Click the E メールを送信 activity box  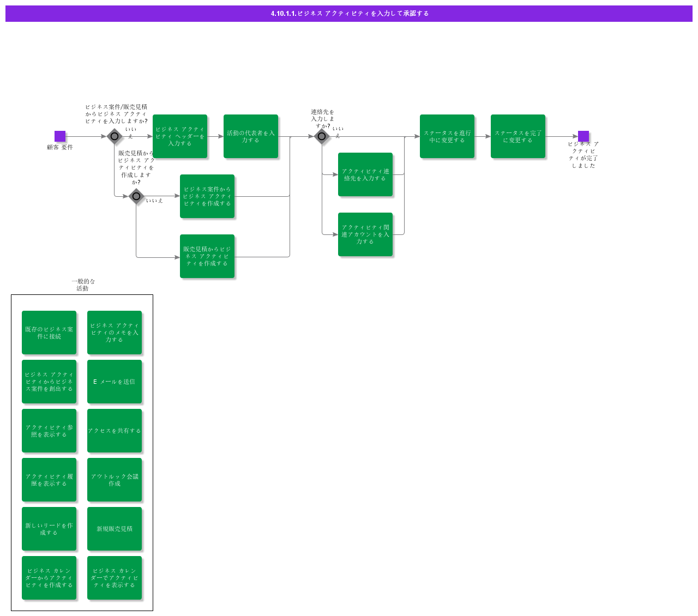coord(115,382)
